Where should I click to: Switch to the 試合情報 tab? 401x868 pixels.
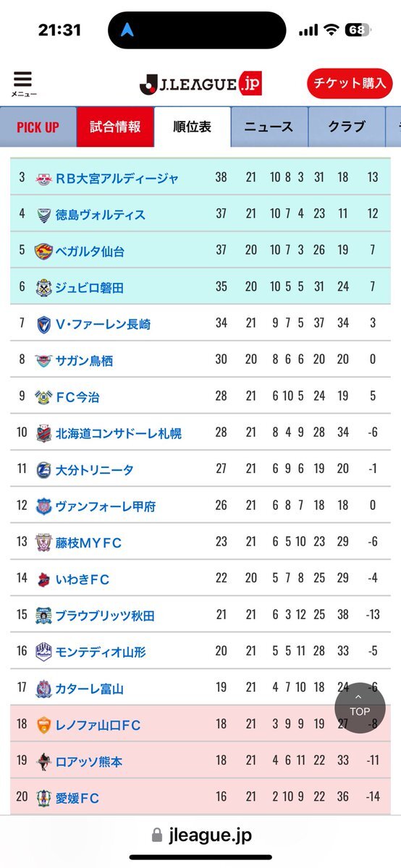pos(115,127)
